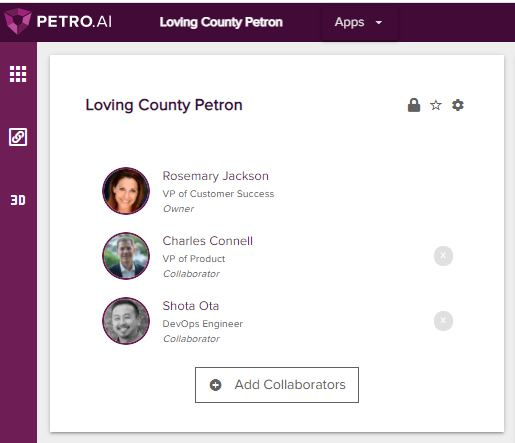Screen dimensions: 515x443
Task: Click the Apps dropdown caret arrow
Action: click(379, 23)
